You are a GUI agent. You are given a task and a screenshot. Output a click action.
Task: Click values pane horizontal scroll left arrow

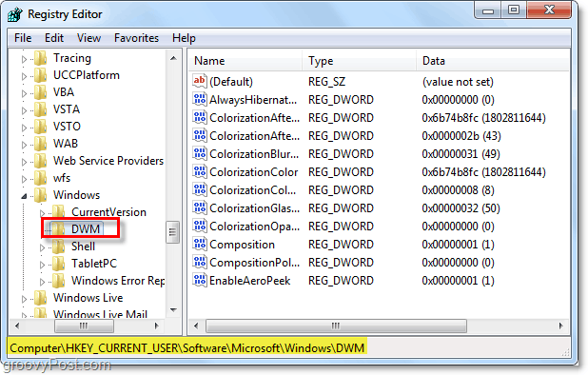click(196, 326)
